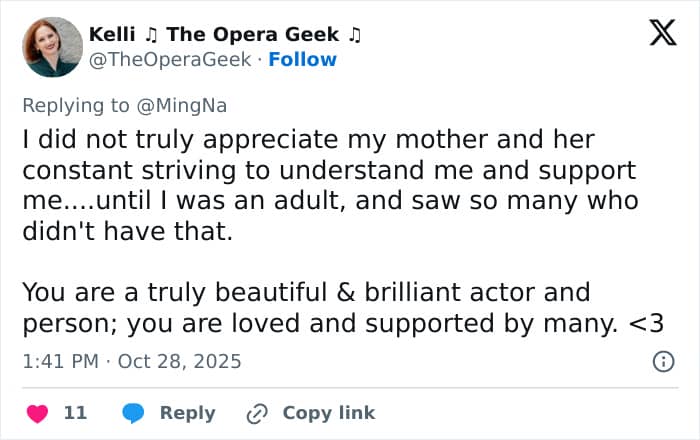Screen dimensions: 700x440
Task: Like the tweet with the heart icon
Action: 37,413
